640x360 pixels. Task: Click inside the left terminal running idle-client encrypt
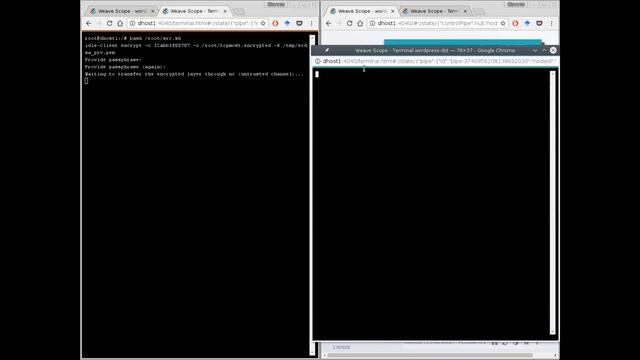point(196,196)
